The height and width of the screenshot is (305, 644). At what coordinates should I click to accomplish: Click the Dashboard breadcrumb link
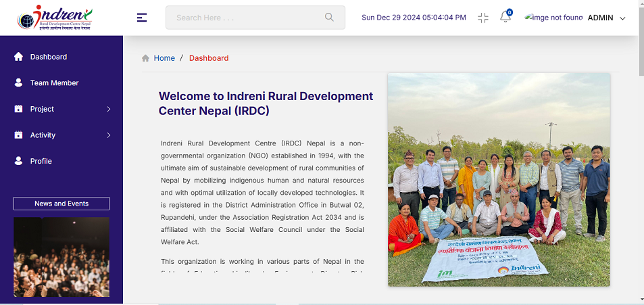(x=209, y=58)
